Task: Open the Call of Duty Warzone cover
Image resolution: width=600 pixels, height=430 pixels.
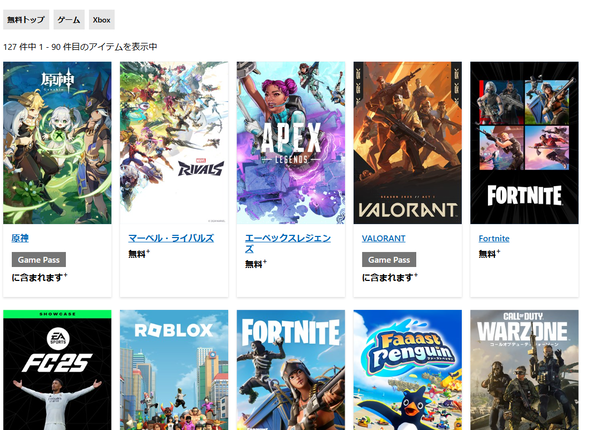Action: (524, 370)
